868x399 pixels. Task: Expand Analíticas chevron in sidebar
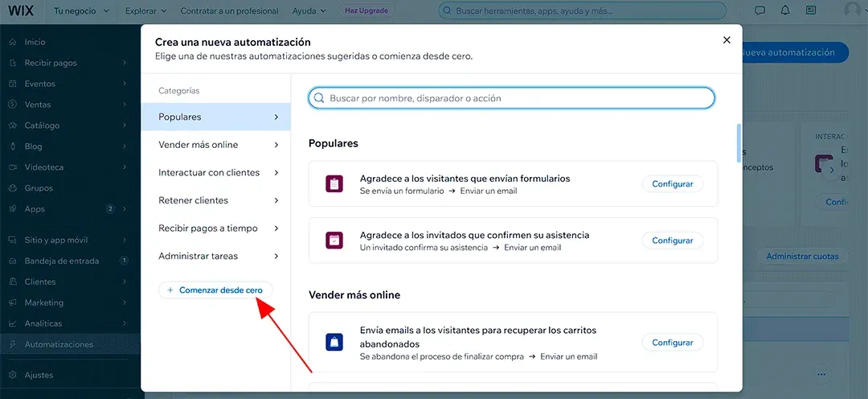(125, 323)
